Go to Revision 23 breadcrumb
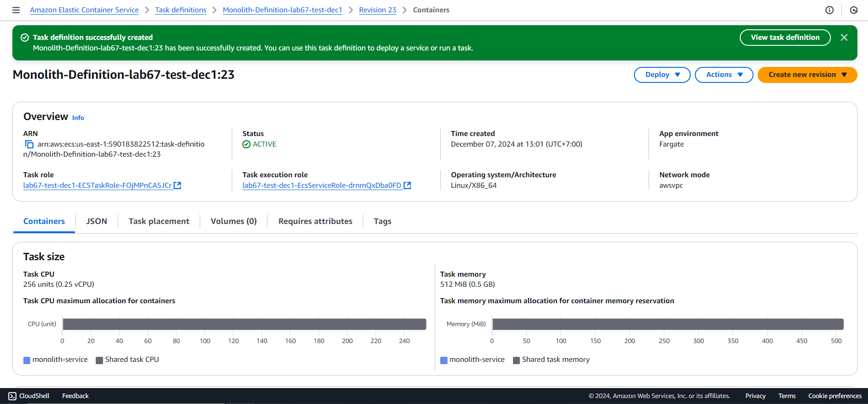 (x=377, y=10)
